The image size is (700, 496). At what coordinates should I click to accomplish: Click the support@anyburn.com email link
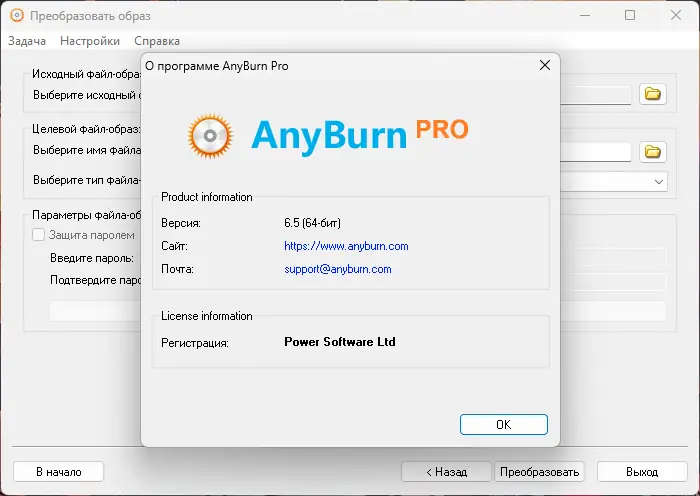click(x=338, y=269)
